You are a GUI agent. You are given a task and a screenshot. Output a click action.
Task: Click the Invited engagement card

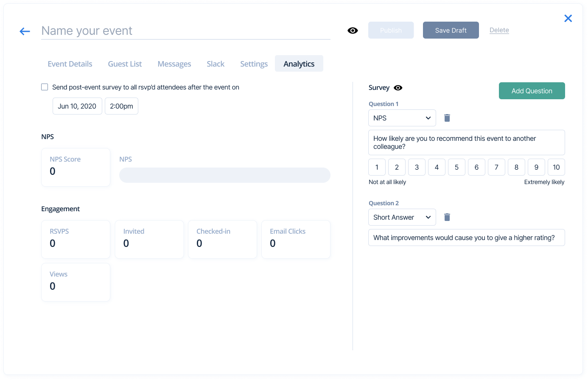pos(149,239)
